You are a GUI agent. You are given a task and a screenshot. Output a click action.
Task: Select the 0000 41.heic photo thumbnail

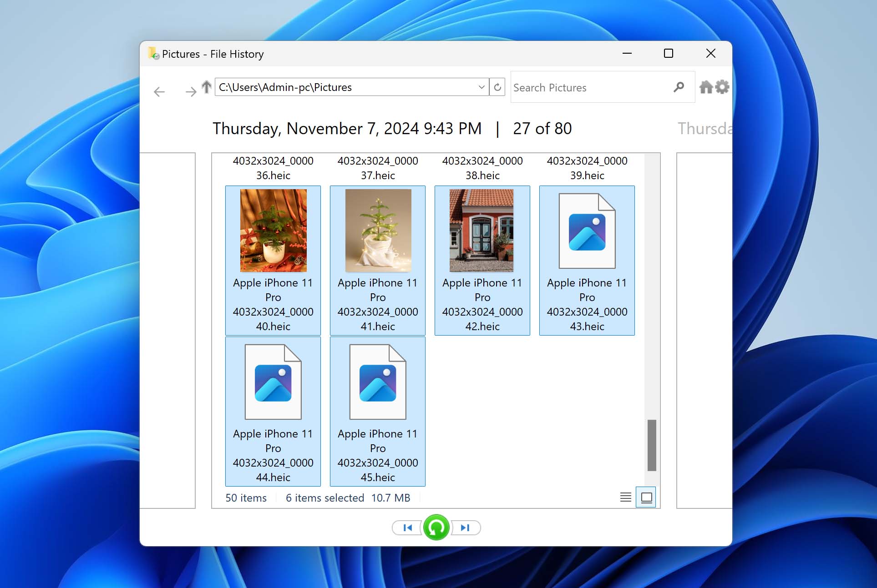[x=378, y=231]
